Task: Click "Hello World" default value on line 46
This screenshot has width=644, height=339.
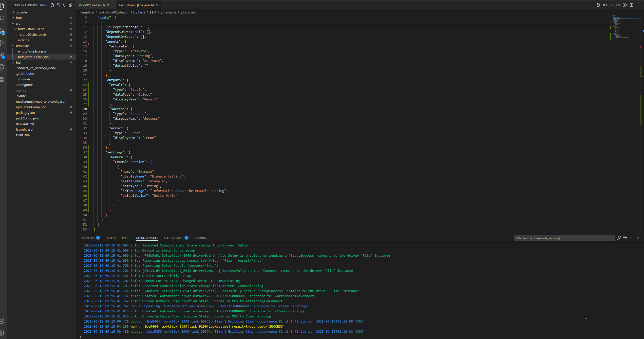Action: (165, 195)
